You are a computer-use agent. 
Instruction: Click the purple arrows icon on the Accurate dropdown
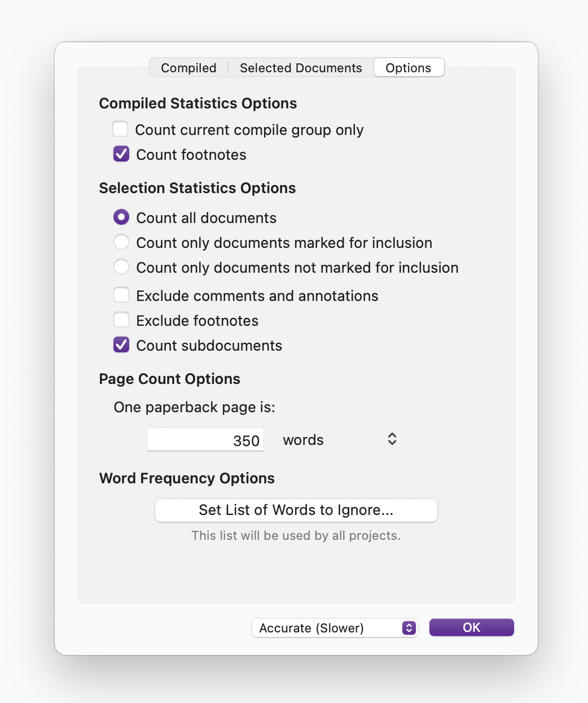[x=409, y=628]
